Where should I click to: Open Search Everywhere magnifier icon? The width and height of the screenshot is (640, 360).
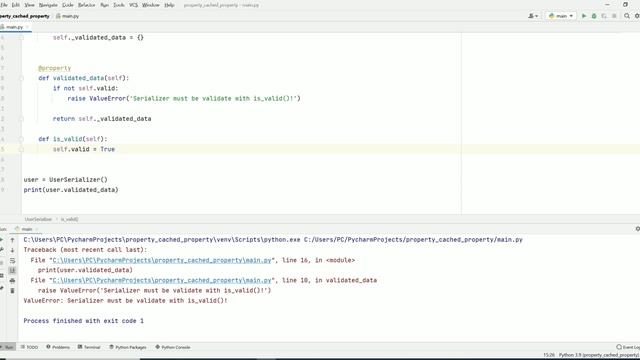pyautogui.click(x=627, y=16)
